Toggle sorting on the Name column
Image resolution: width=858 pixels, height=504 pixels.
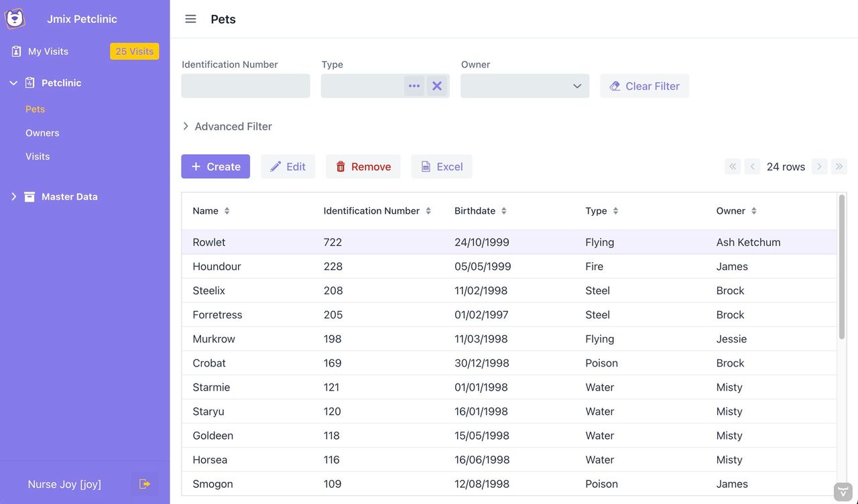[x=227, y=210]
